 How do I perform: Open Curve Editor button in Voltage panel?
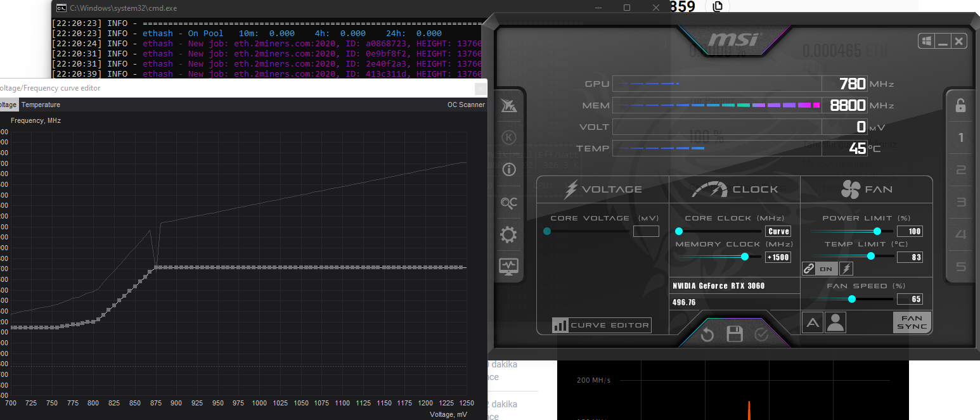[602, 325]
